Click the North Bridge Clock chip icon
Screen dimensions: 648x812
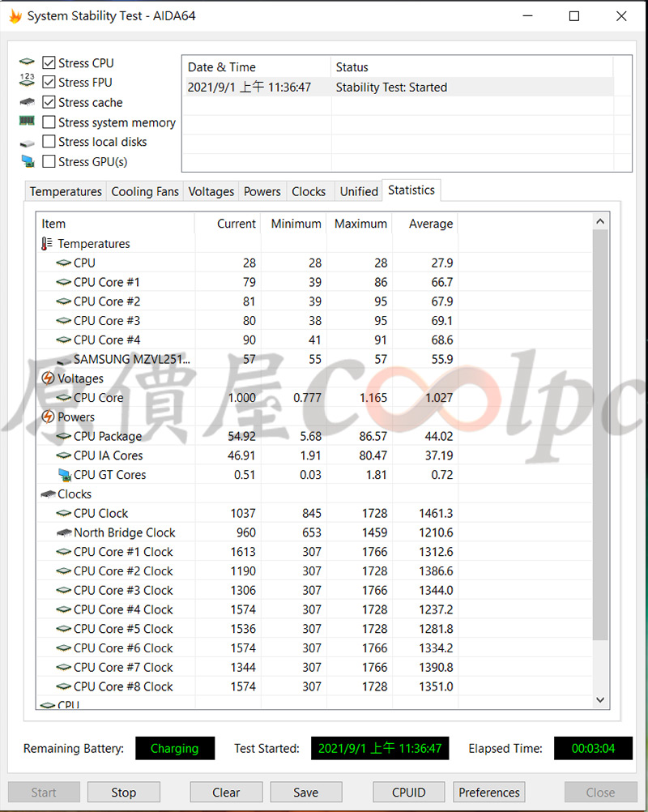coord(64,533)
